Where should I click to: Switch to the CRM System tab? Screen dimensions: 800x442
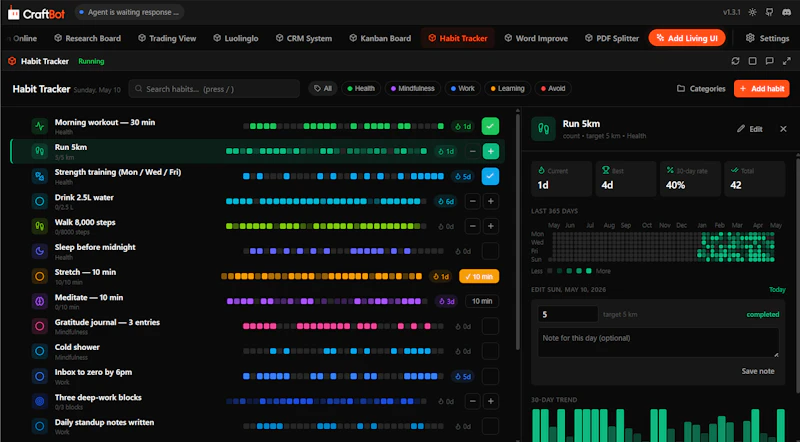304,38
